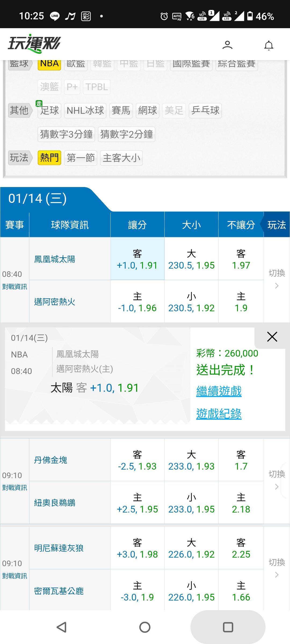The height and width of the screenshot is (644, 290).
Task: Open 紐奧良鵜鶘 team info
Action: click(55, 503)
